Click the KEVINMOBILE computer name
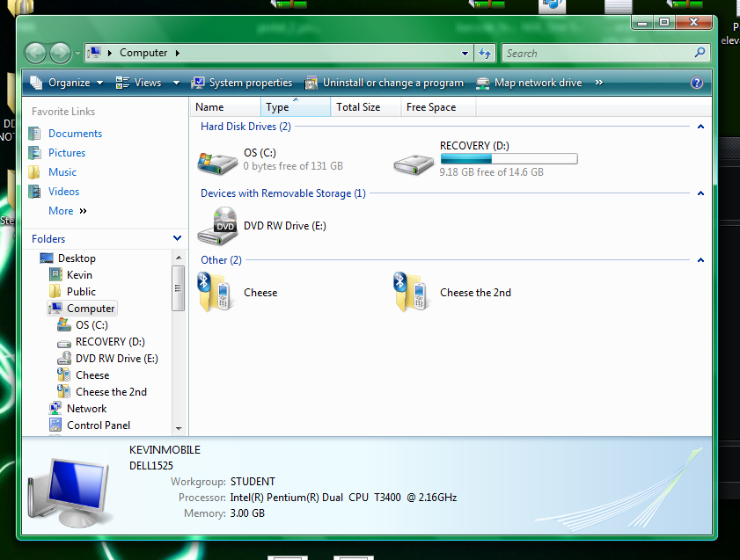The image size is (740, 560). (x=165, y=450)
